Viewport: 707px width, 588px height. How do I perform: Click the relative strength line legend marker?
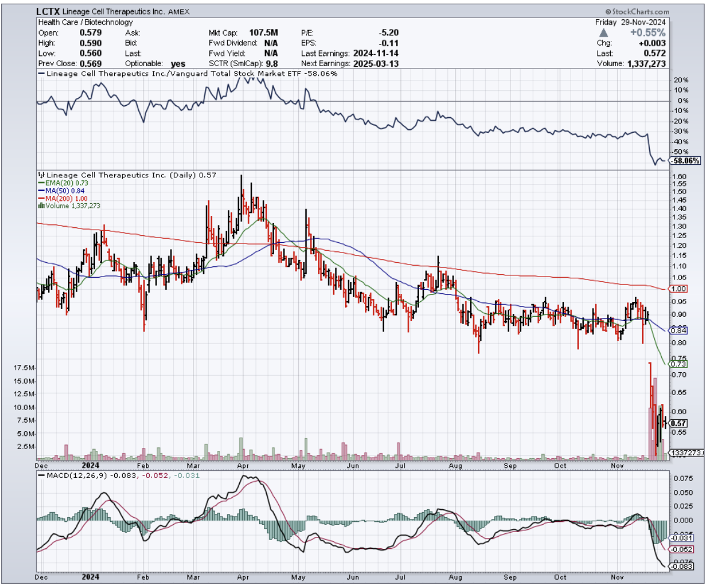pos(41,73)
